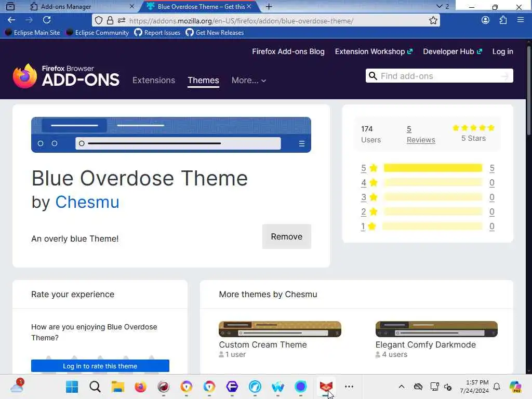Open Eclipse Main Site bookmark

[x=33, y=33]
